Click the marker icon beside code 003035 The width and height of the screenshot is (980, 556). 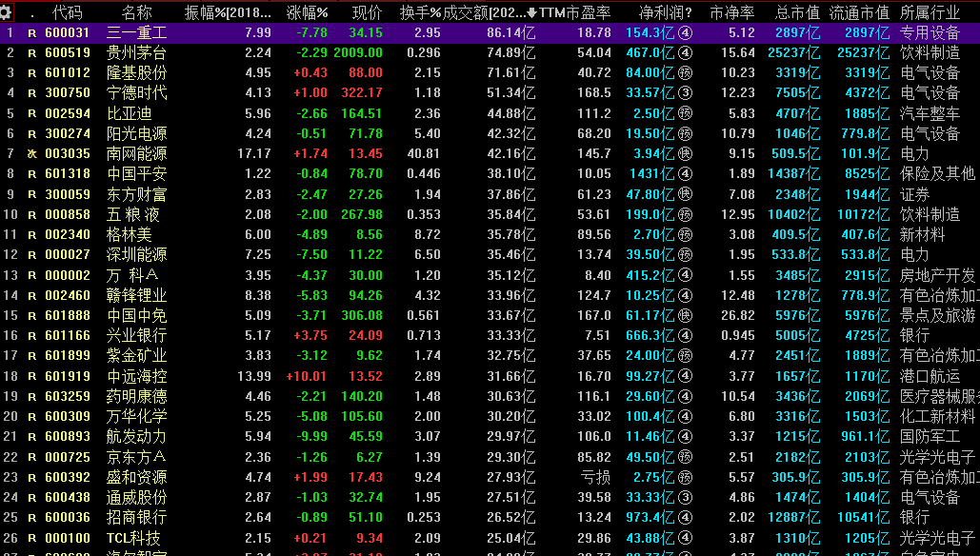(32, 153)
